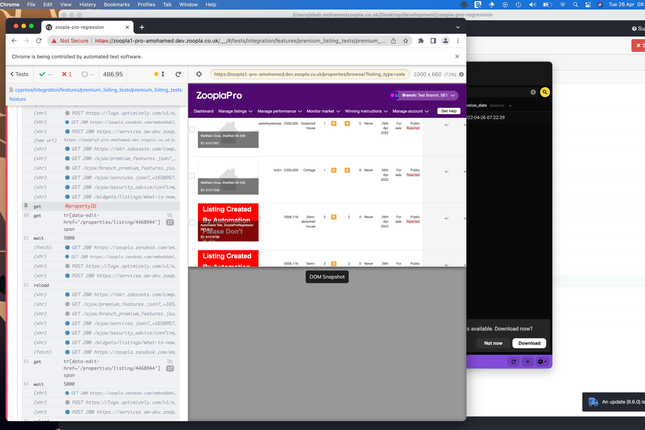Click viewport info icon next to 1000 x 660
This screenshot has height=430, width=645.
(462, 74)
